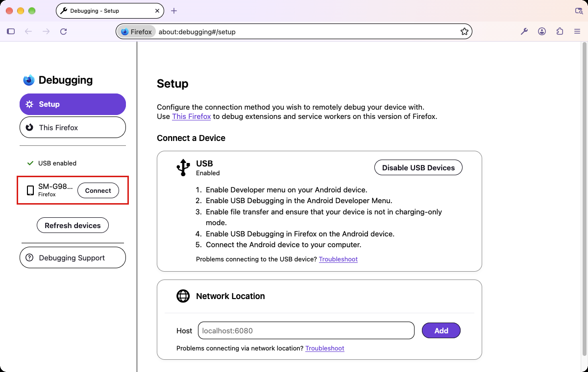Open network location Troubleshoot link
Viewport: 588px width, 372px height.
tap(325, 348)
